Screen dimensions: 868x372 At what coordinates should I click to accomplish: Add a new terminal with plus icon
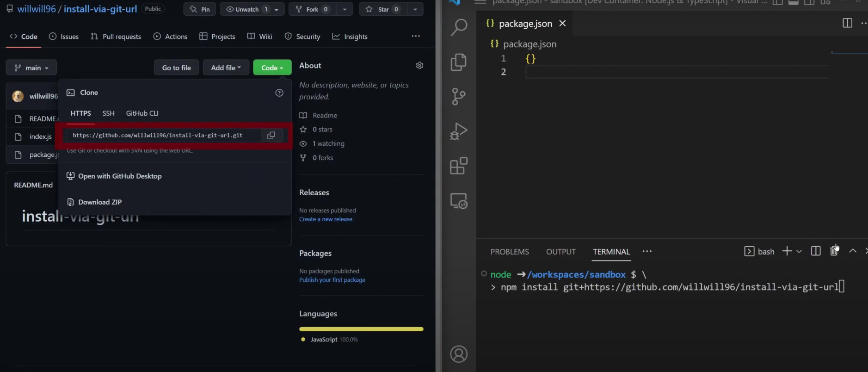click(x=787, y=251)
